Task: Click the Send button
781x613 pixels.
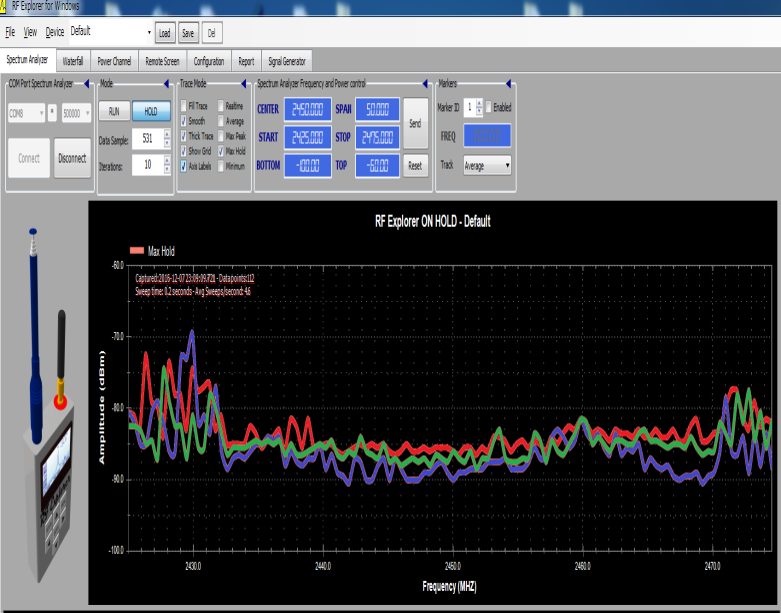Action: 415,122
